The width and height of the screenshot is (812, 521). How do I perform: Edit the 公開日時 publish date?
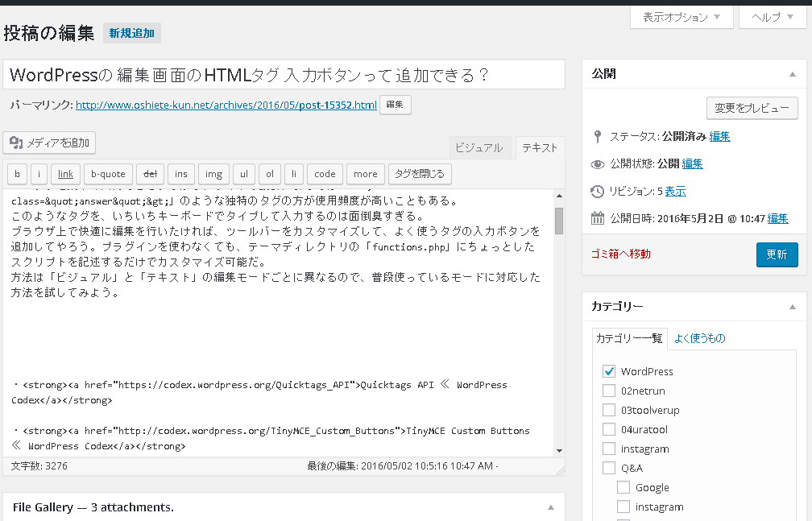point(778,218)
